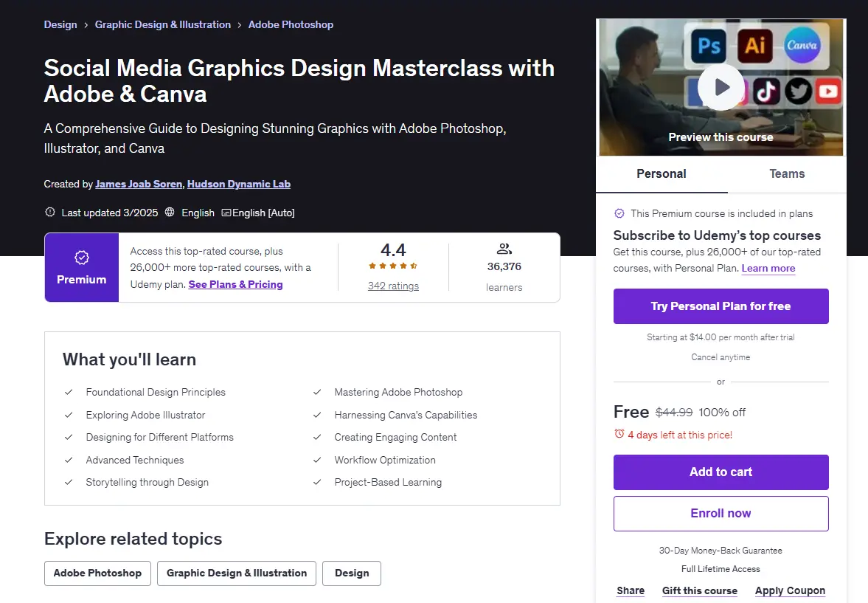Open the Design breadcrumb
The image size is (868, 603).
(x=60, y=25)
